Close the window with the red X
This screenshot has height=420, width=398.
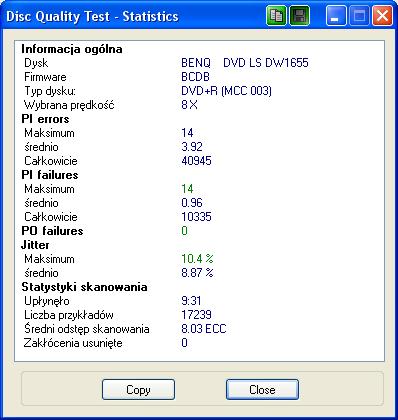tap(382, 15)
